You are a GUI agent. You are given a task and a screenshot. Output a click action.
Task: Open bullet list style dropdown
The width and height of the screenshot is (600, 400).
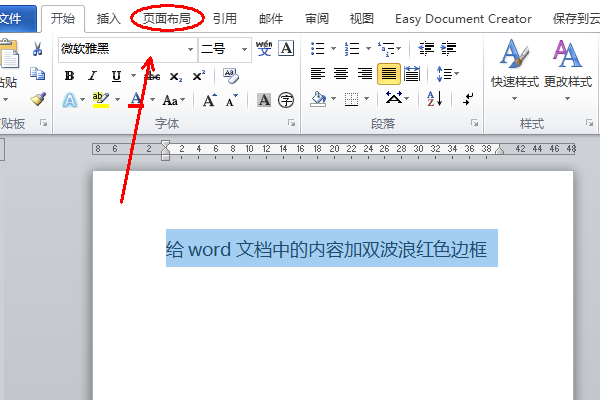click(333, 49)
